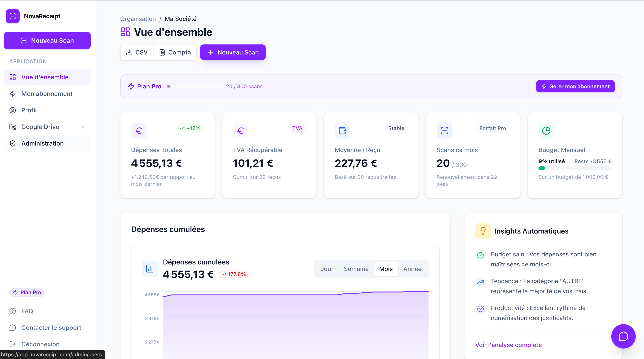Click the lightning icon beside Plan Pro banner
This screenshot has height=359, width=644.
pyautogui.click(x=131, y=86)
